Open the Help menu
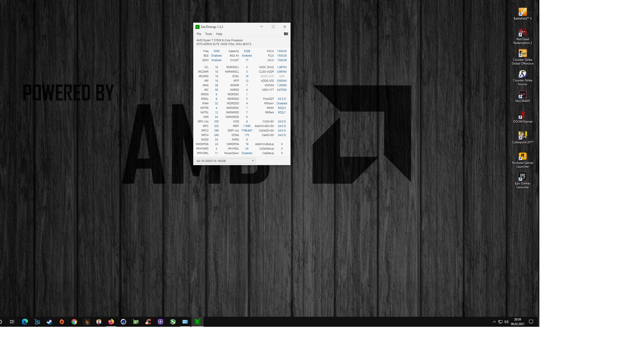 pos(219,34)
